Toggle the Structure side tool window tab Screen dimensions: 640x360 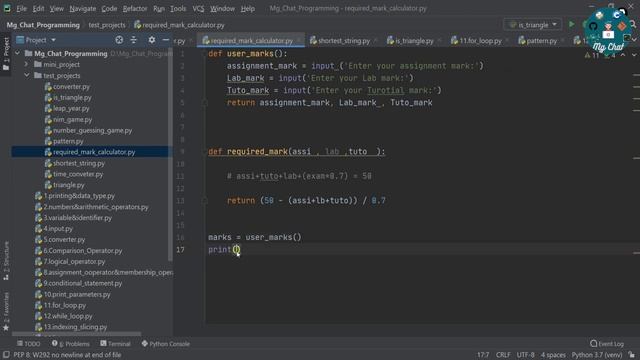point(6,260)
